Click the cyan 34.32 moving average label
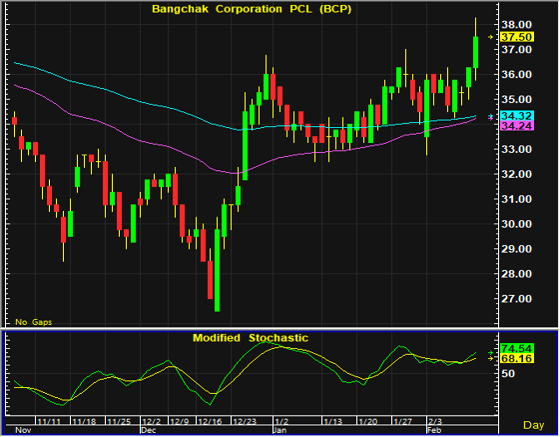560x437 pixels. [x=517, y=116]
